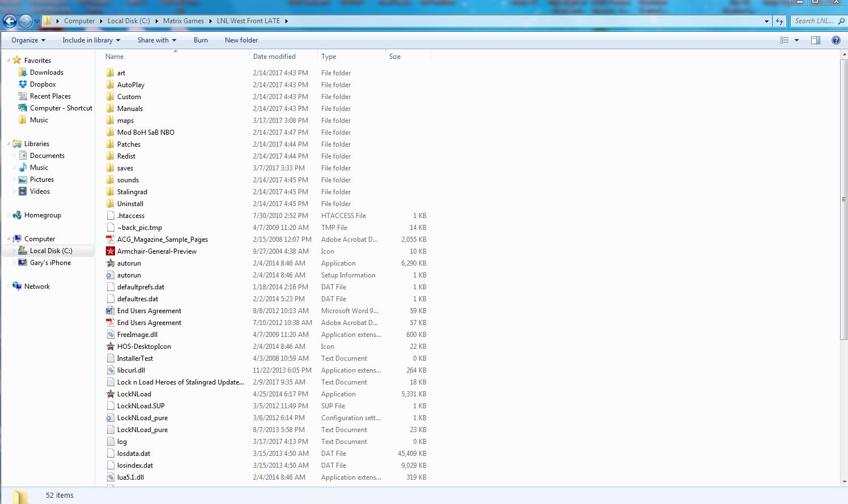Click the HOS-DesktopIcon file icon
The image size is (848, 504).
pyautogui.click(x=110, y=347)
